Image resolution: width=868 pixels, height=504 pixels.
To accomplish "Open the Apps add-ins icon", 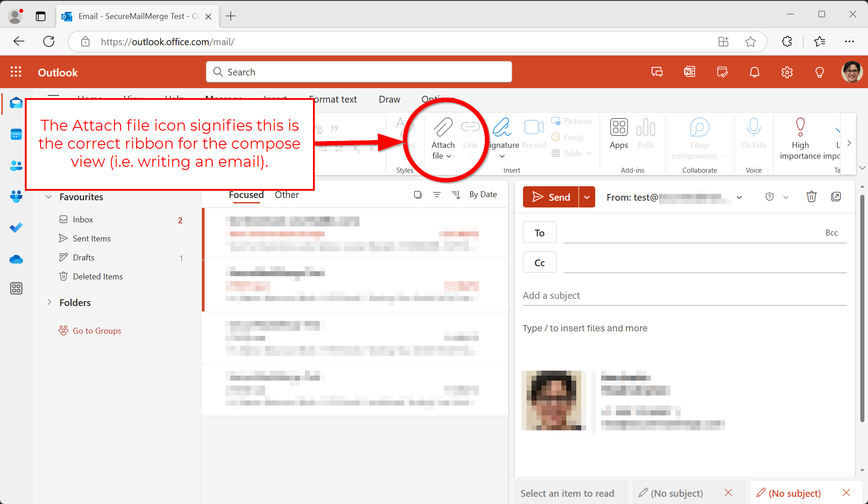I will click(619, 128).
